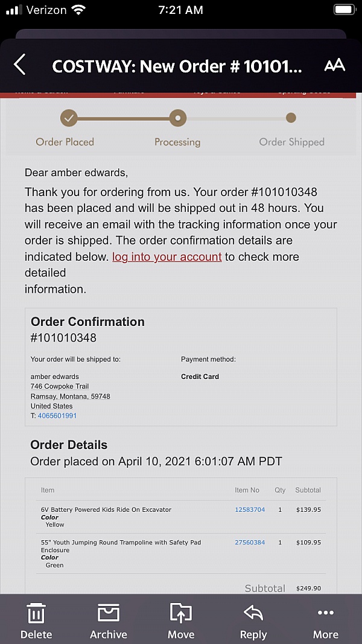The image size is (362, 644).
Task: Open the AA text size control
Action: click(x=334, y=66)
